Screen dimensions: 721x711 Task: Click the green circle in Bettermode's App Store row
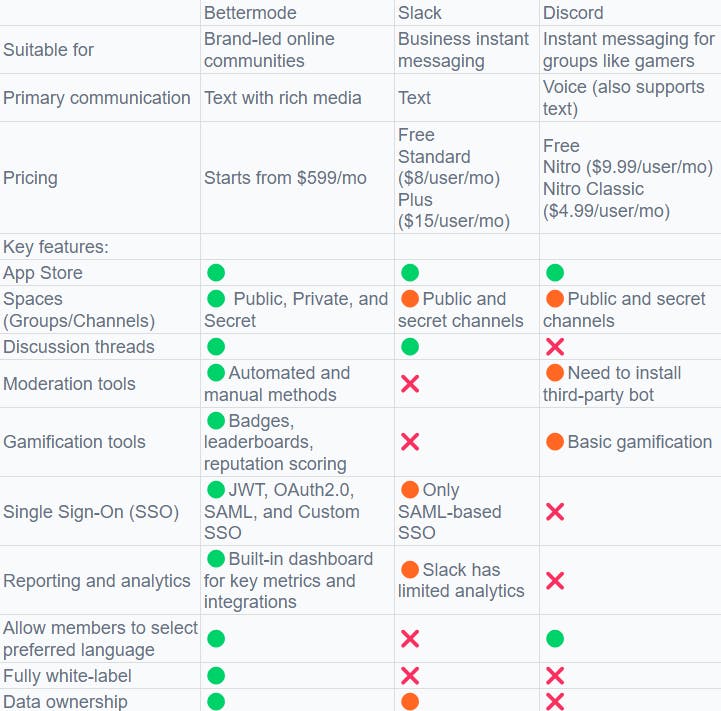[215, 273]
